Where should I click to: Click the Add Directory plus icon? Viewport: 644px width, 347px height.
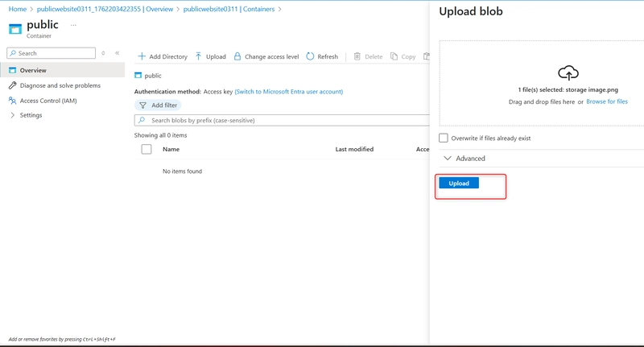pyautogui.click(x=142, y=57)
